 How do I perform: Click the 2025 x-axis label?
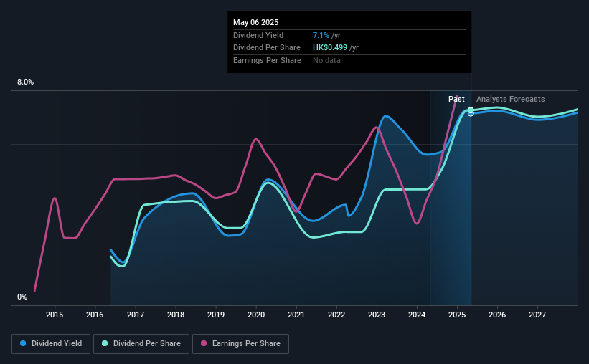[x=457, y=315]
